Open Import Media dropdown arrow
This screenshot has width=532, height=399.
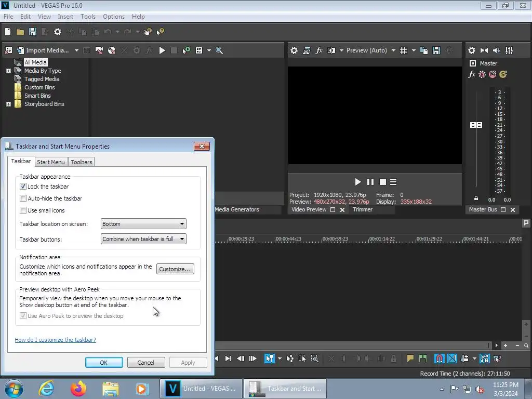76,50
